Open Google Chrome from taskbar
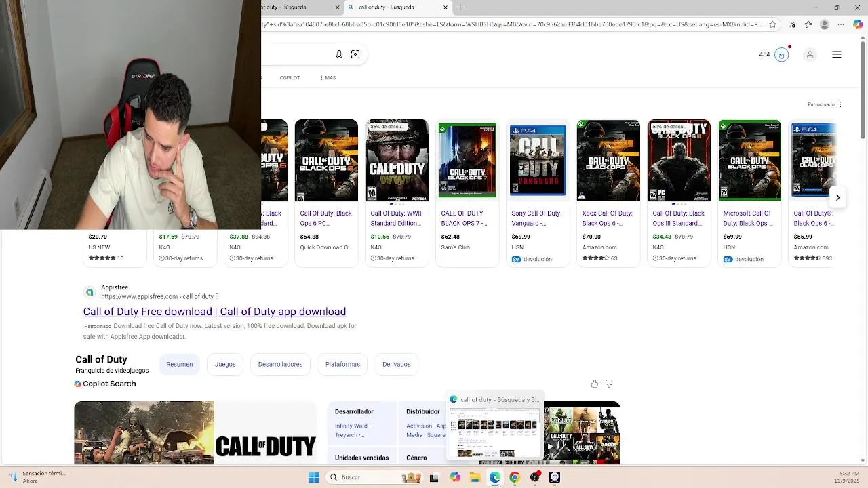Image resolution: width=868 pixels, height=488 pixels. click(515, 477)
